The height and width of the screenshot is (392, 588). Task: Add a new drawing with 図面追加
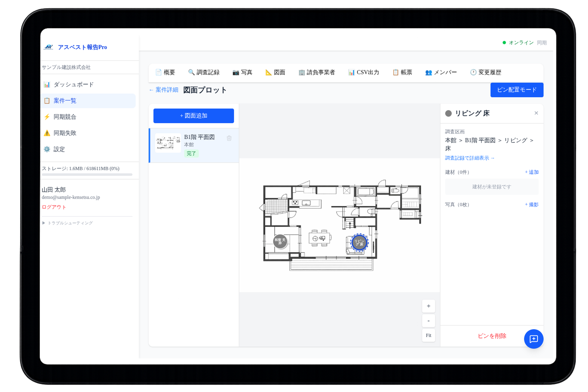194,116
